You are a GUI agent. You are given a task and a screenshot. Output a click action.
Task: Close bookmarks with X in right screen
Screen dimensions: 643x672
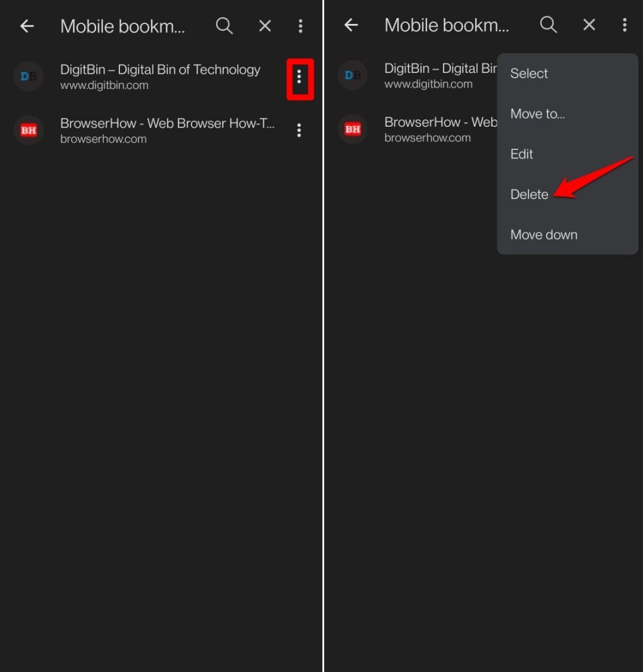tap(589, 25)
